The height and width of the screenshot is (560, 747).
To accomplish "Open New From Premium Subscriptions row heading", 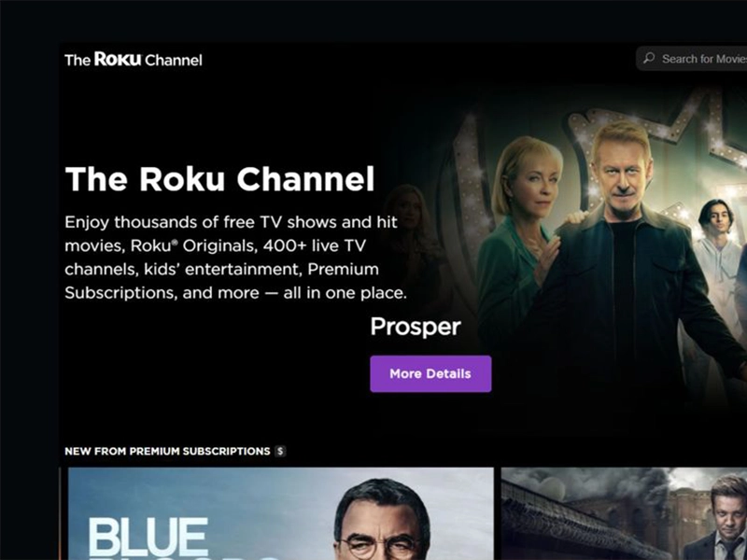I will [168, 451].
